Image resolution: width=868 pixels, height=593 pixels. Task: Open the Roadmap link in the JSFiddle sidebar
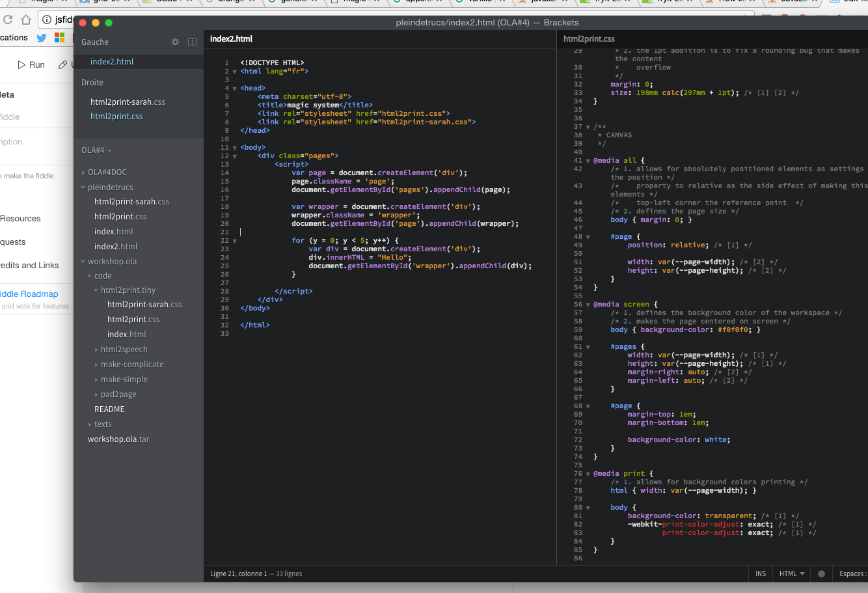click(29, 294)
